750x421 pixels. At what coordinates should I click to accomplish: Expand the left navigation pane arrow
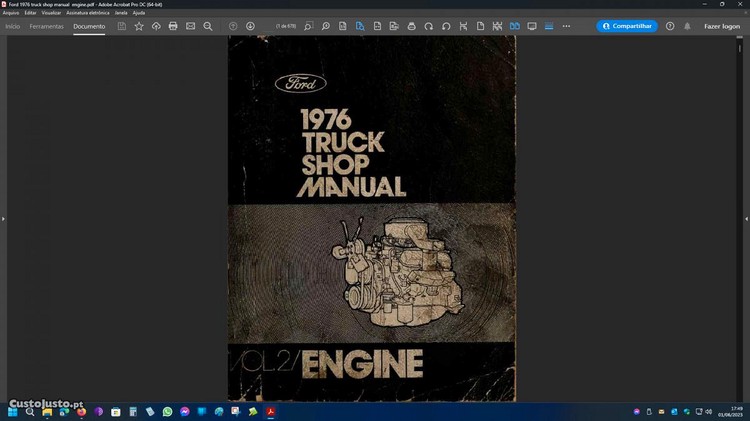pos(3,218)
